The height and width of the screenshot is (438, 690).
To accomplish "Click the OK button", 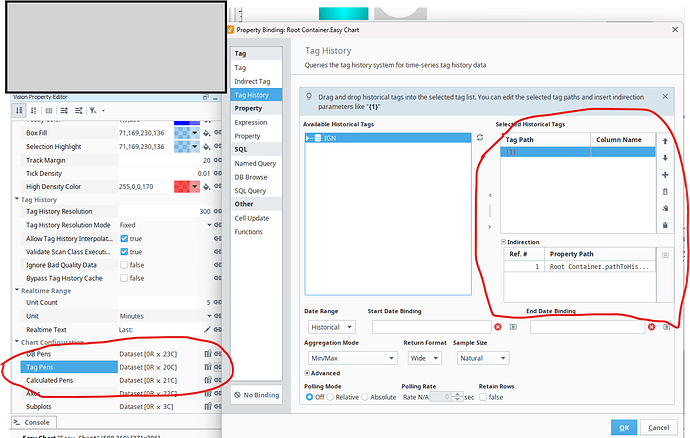I will click(x=624, y=427).
